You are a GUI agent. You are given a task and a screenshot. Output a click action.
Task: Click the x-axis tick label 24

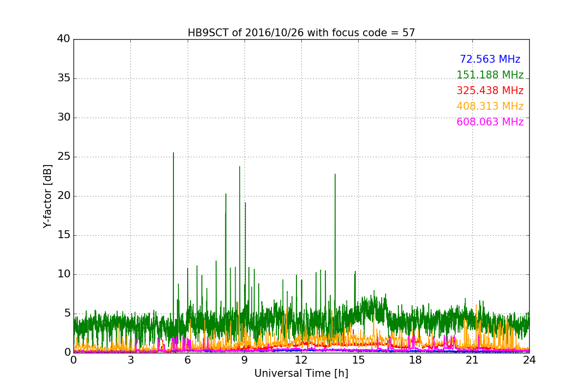tap(529, 360)
